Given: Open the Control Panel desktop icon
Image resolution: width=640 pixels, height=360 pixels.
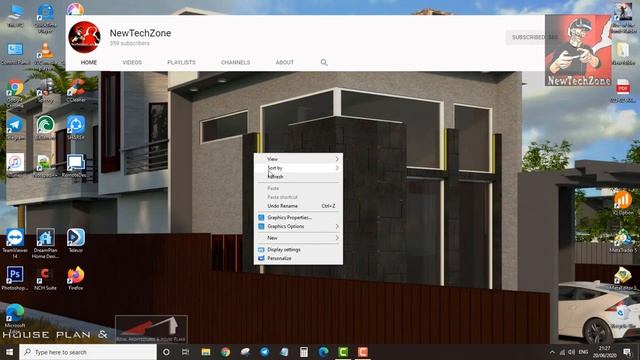Looking at the screenshot, I should [x=15, y=54].
